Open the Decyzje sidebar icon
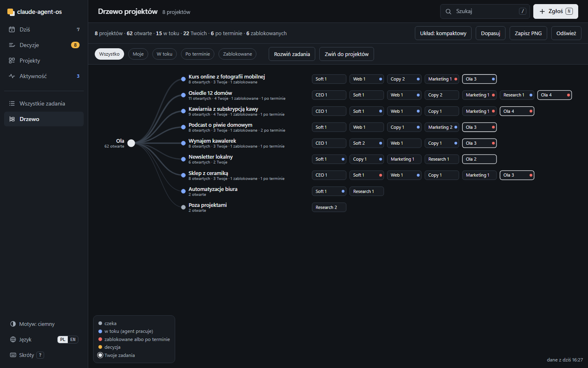The width and height of the screenshot is (588, 368). pos(12,45)
